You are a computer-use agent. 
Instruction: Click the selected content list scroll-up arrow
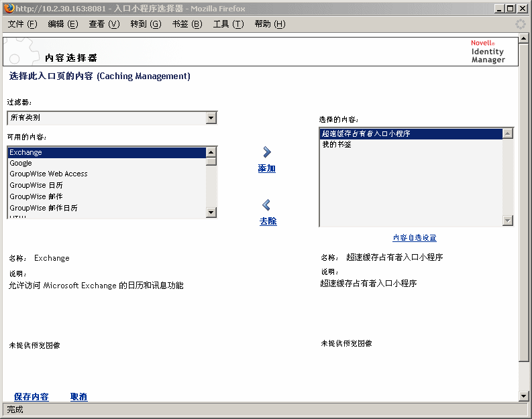[x=508, y=133]
